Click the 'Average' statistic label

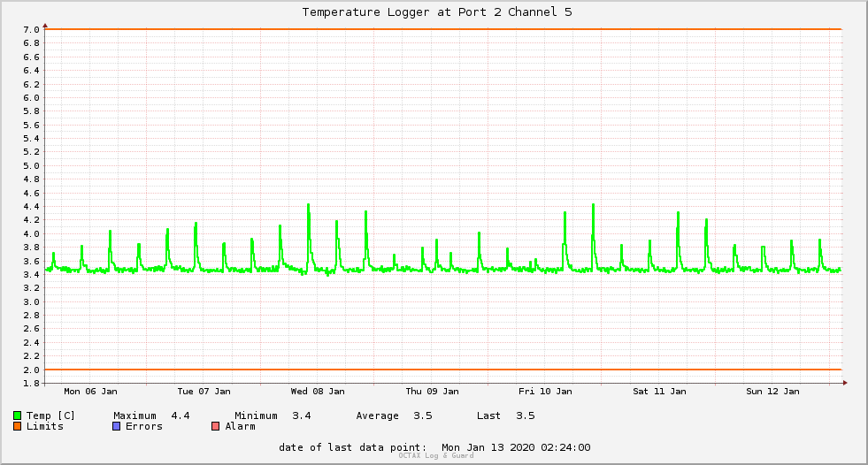[378, 415]
